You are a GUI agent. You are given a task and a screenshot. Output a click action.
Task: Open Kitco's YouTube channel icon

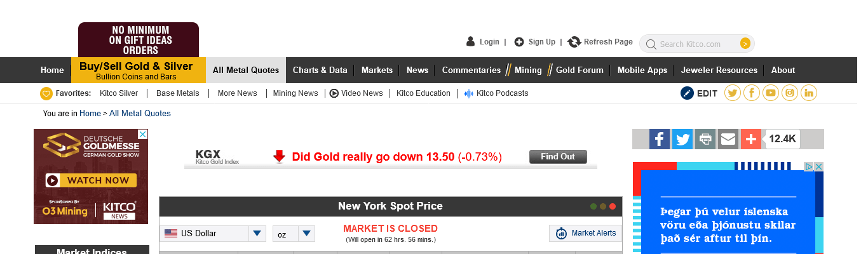click(771, 93)
